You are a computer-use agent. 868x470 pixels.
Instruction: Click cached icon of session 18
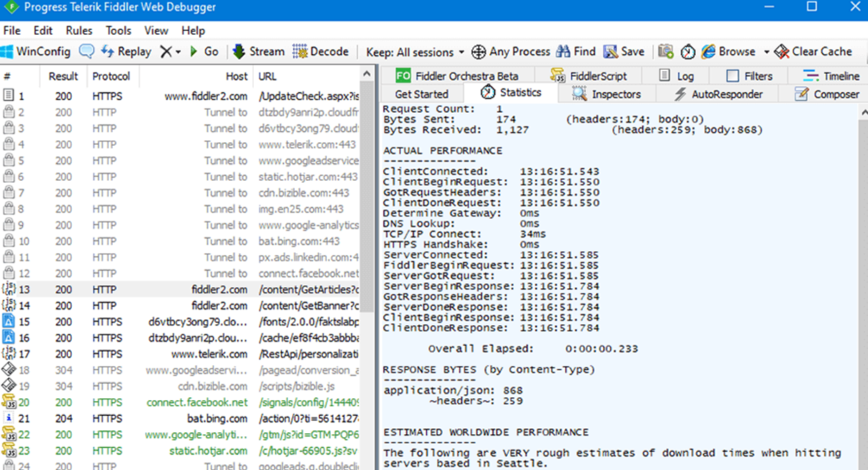pos(8,369)
